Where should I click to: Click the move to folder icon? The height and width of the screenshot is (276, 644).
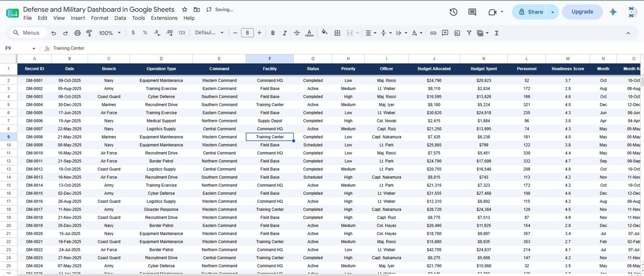196,9
